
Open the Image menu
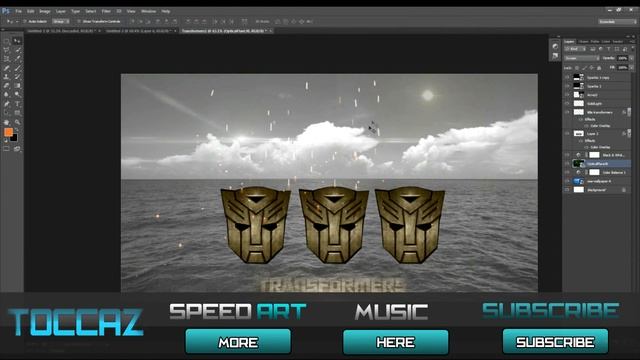(44, 11)
